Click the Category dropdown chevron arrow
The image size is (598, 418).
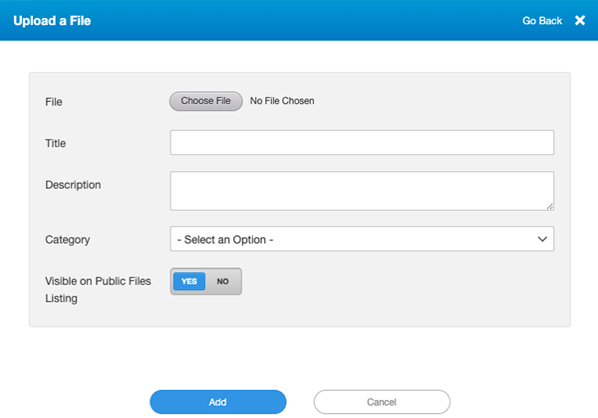pos(542,239)
